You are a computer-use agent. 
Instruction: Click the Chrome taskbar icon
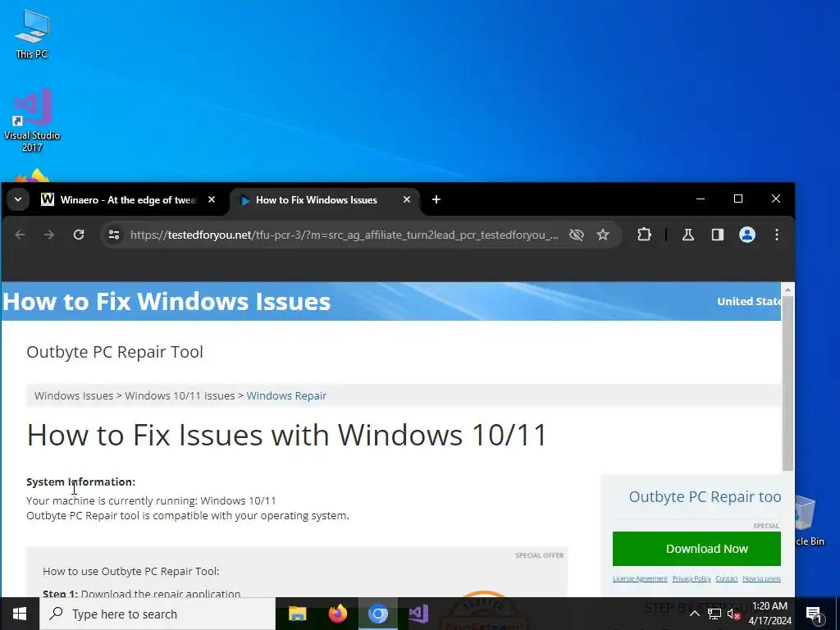[x=378, y=614]
